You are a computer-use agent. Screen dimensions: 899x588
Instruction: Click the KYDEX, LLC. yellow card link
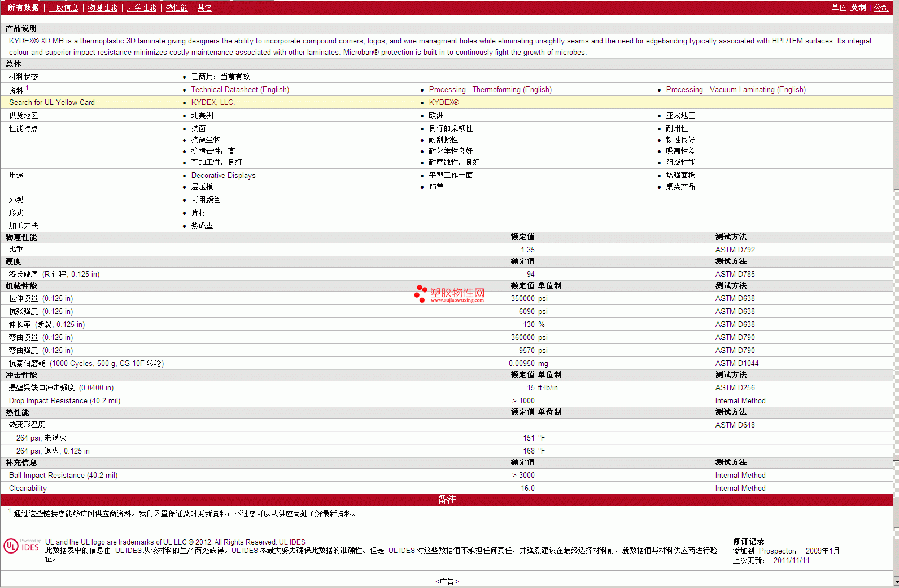point(212,103)
